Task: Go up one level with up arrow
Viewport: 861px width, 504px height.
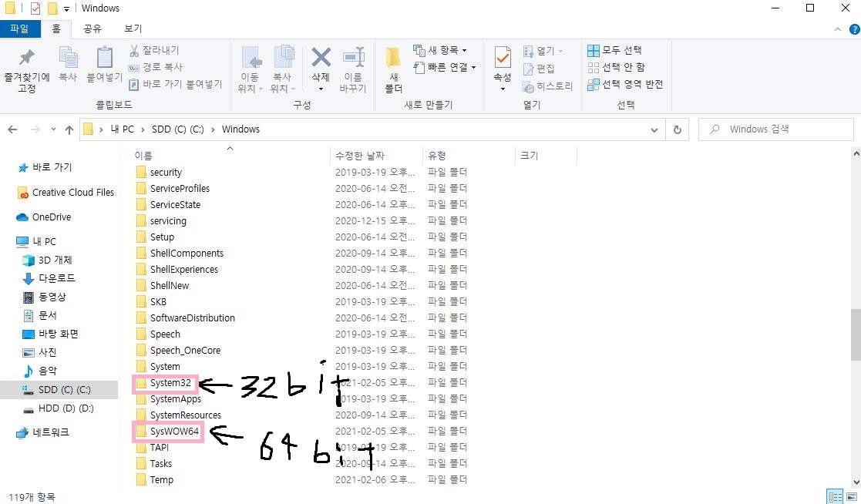Action: click(x=69, y=129)
